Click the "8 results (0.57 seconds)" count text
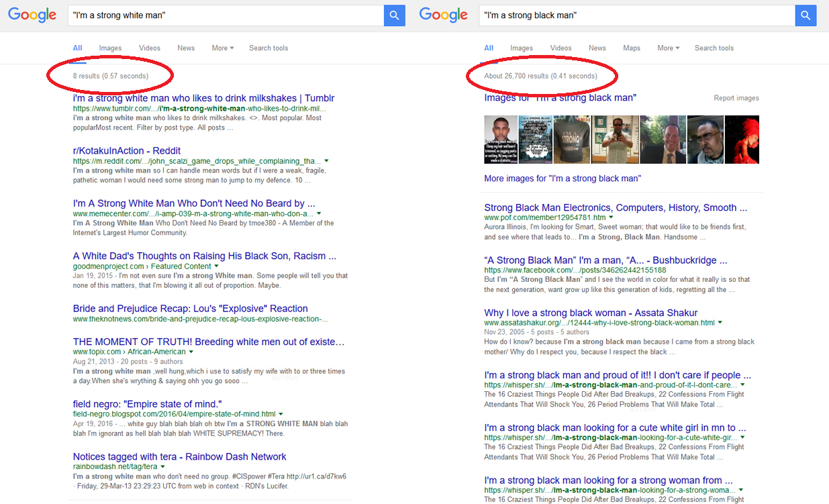This screenshot has width=829, height=504. point(111,76)
